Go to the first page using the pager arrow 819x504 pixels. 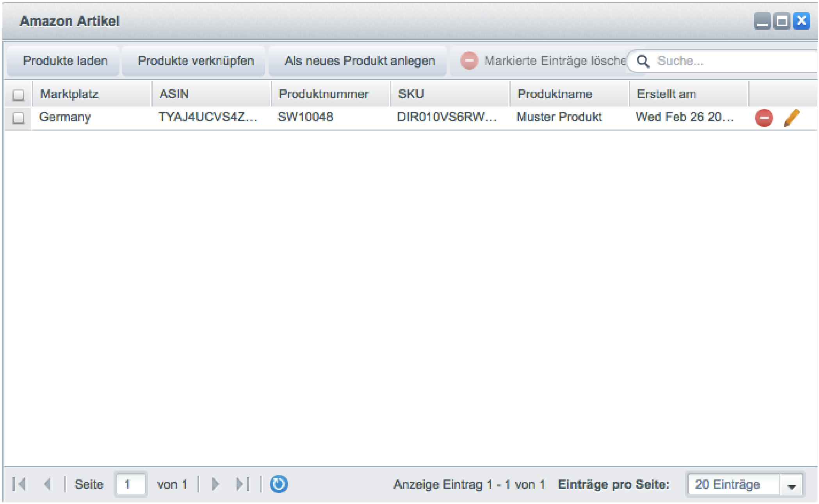pos(19,484)
